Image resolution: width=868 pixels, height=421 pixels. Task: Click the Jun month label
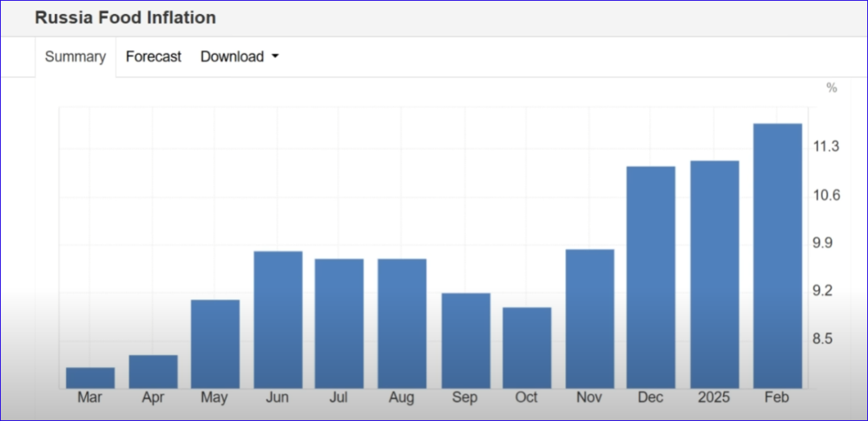(277, 398)
